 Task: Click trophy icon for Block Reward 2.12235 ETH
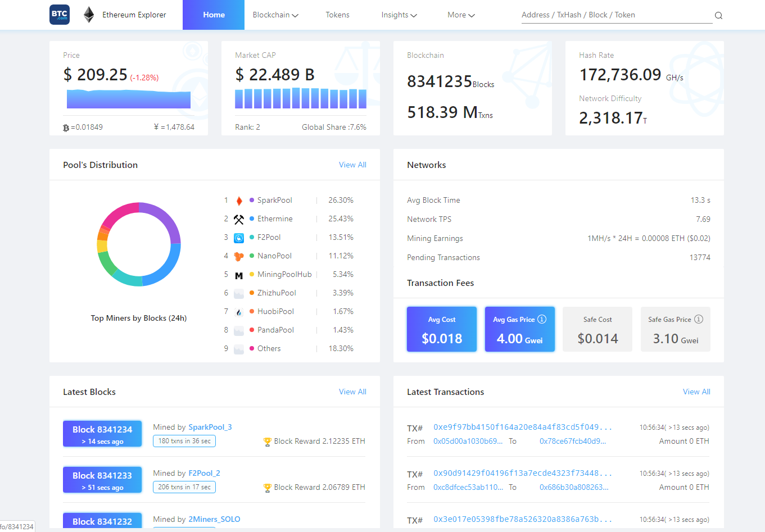click(x=268, y=442)
